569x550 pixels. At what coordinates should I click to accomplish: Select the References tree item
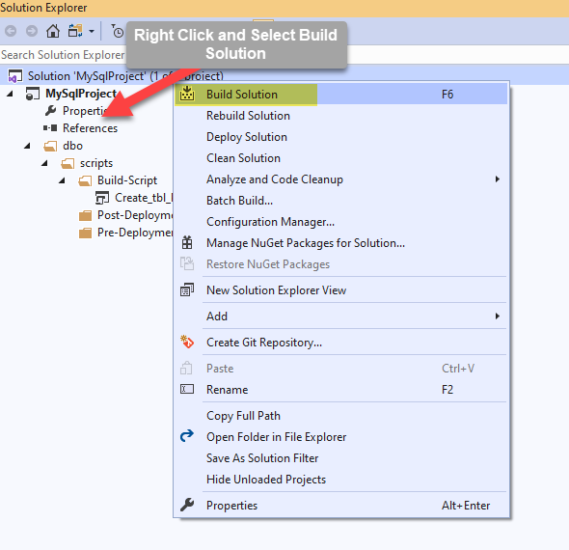point(90,128)
